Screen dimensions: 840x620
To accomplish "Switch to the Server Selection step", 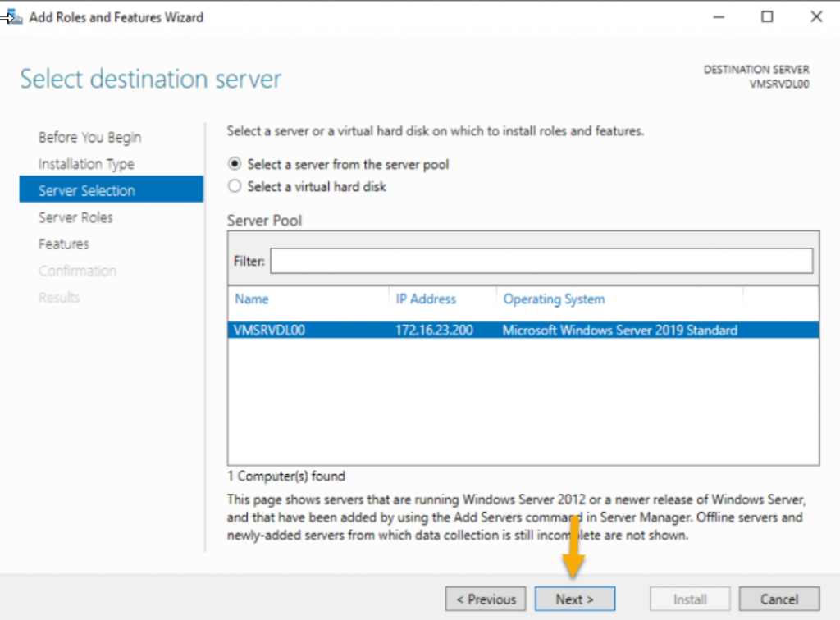I will pyautogui.click(x=87, y=190).
